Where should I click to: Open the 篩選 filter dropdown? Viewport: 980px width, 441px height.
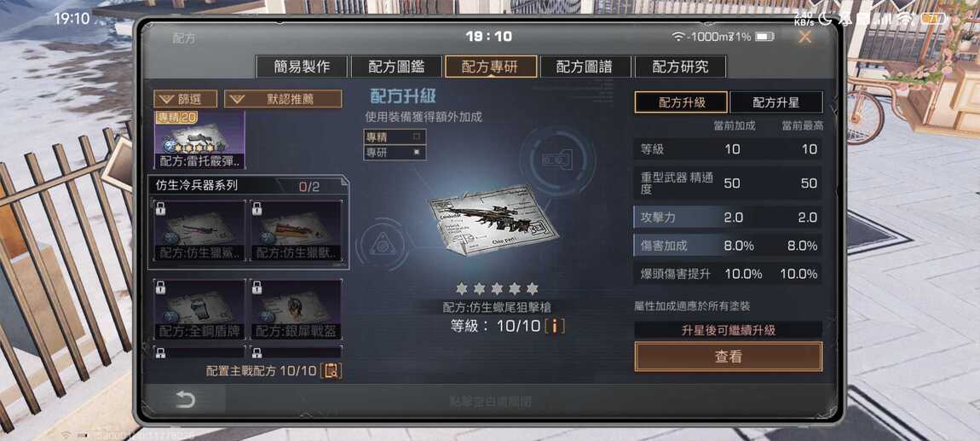point(185,99)
